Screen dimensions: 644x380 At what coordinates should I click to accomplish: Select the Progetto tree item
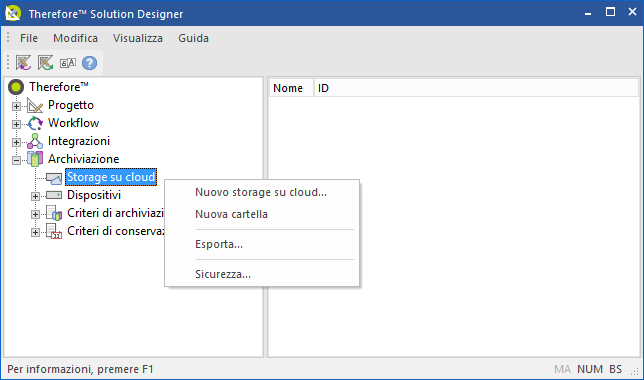[71, 105]
